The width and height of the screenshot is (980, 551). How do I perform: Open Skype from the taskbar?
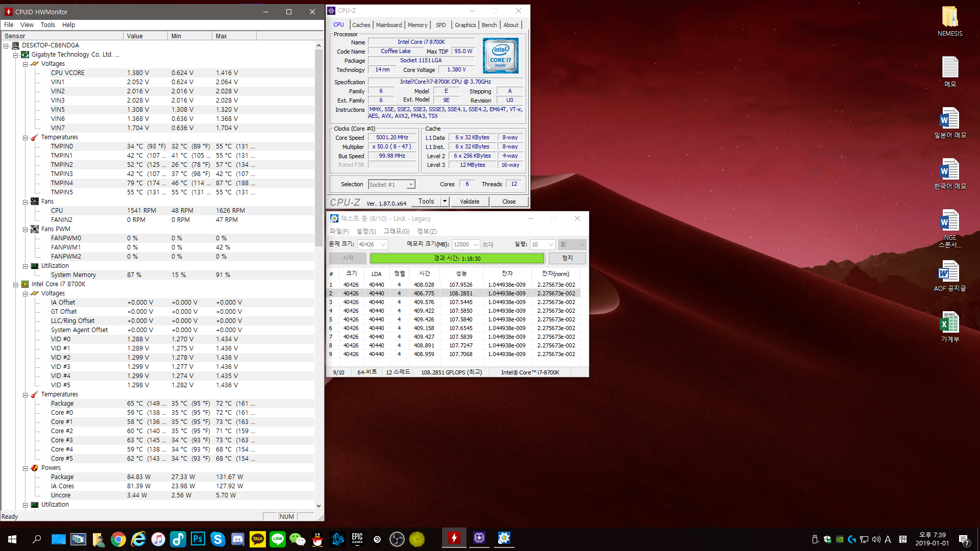click(217, 539)
